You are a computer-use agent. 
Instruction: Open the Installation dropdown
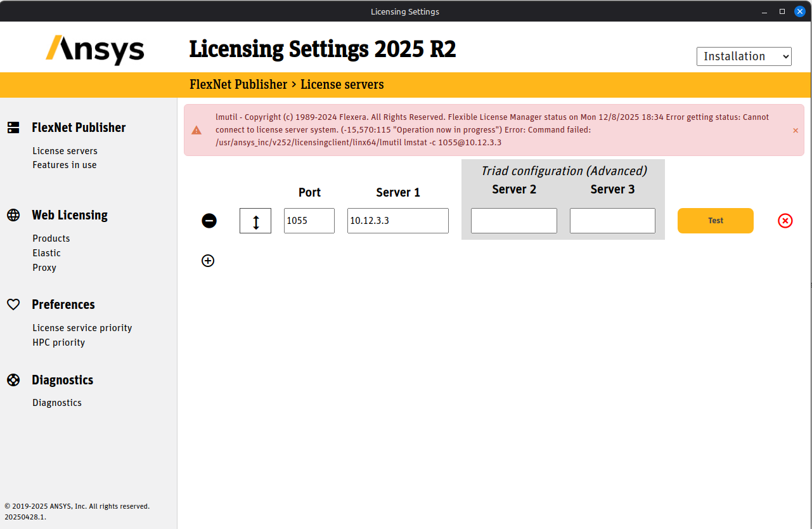click(744, 56)
